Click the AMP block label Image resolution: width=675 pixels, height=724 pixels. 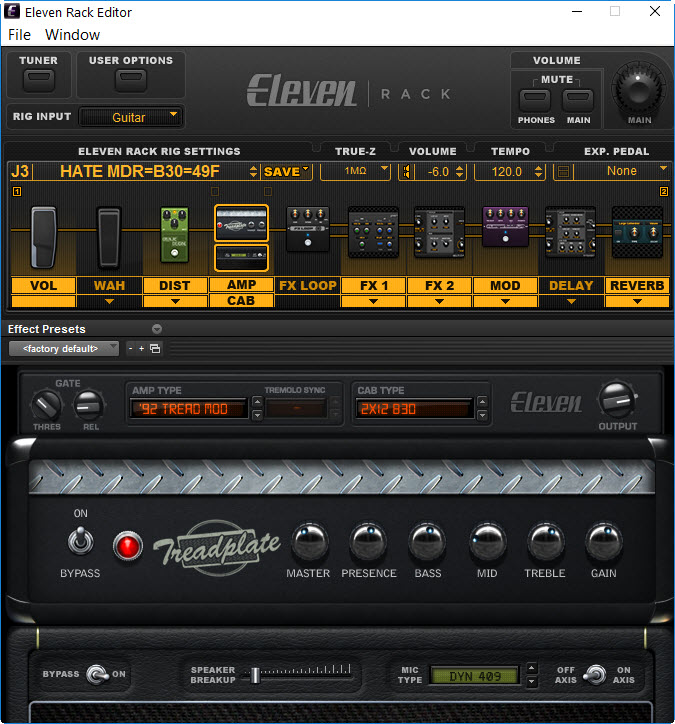(x=241, y=285)
